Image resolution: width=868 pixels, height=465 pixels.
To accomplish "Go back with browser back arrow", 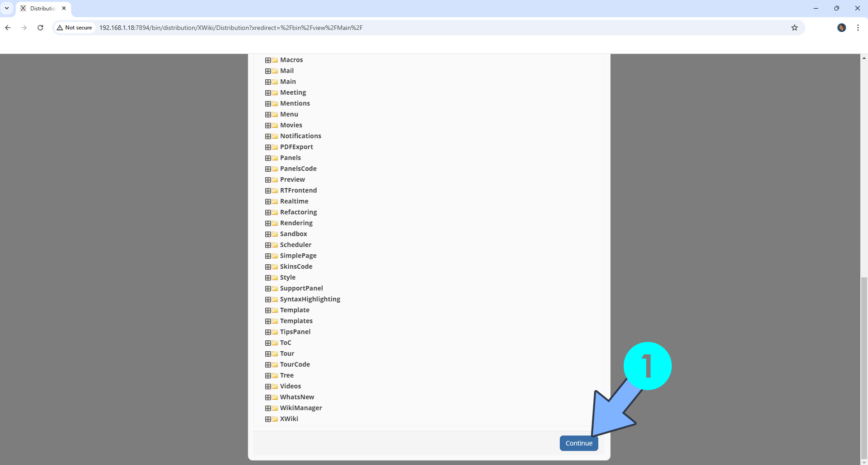I will (x=8, y=28).
